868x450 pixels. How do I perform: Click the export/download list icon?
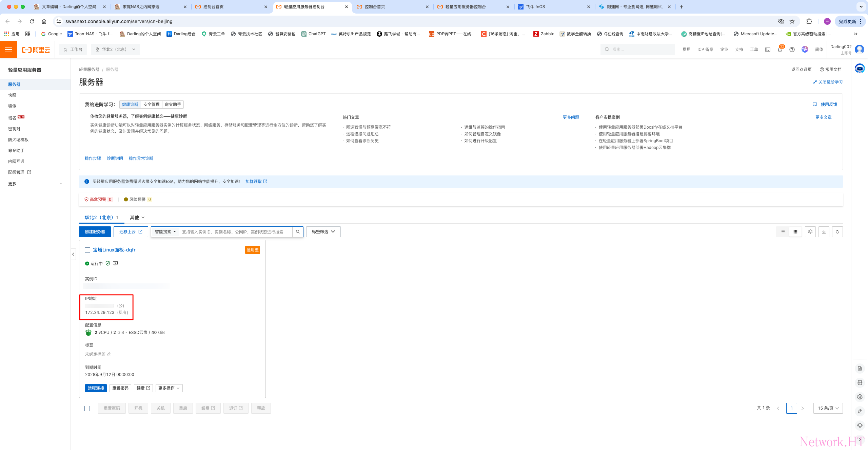point(824,232)
